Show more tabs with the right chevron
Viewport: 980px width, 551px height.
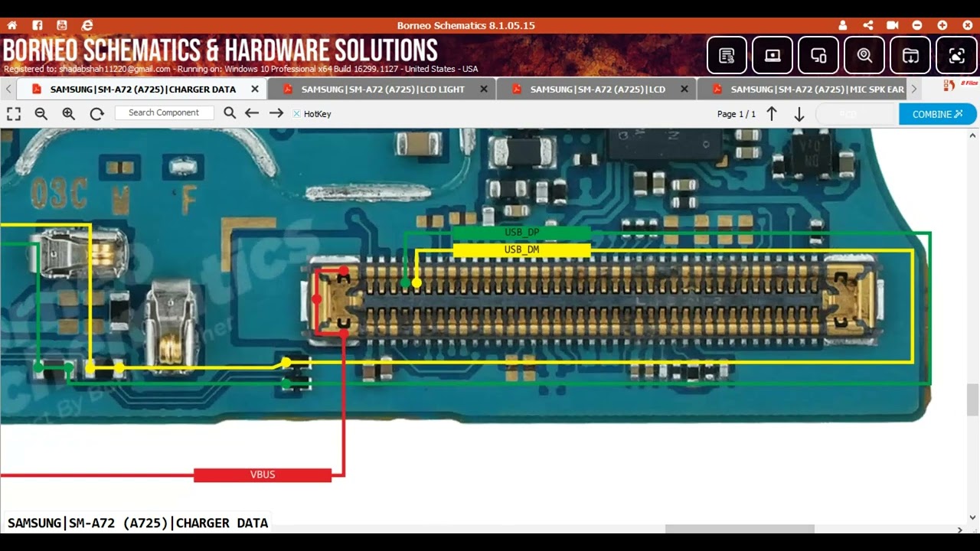coord(914,89)
